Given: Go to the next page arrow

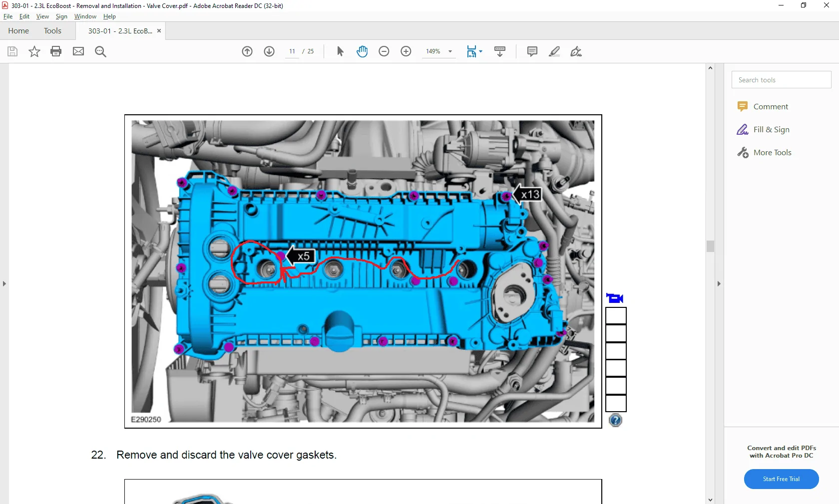Looking at the screenshot, I should coord(269,51).
